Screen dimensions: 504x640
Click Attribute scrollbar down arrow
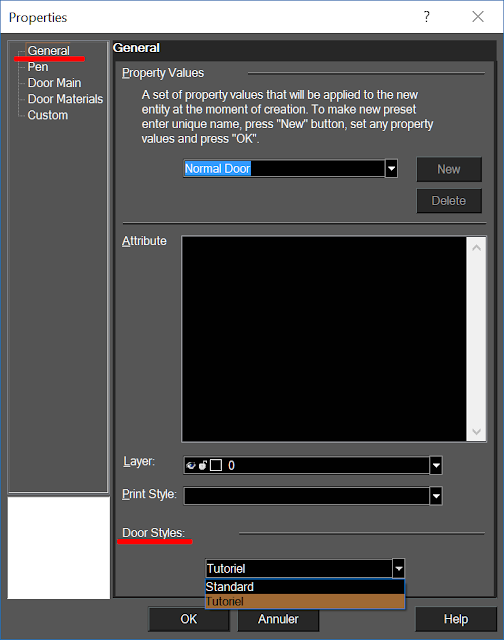[x=476, y=431]
